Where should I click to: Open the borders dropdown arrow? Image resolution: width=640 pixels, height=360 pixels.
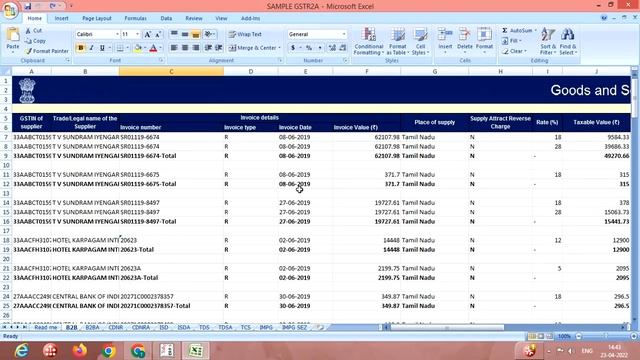127,48
